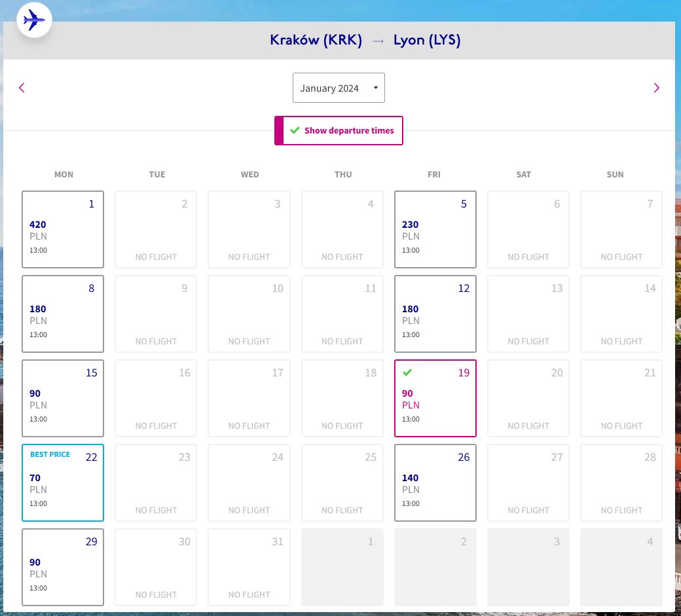This screenshot has width=681, height=616.
Task: Go to the next month arrow
Action: coord(656,88)
